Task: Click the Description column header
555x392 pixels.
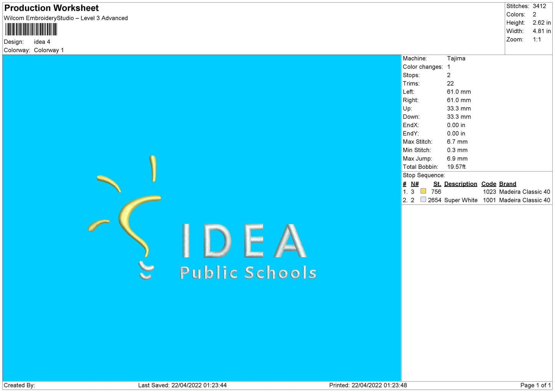Action: point(461,184)
